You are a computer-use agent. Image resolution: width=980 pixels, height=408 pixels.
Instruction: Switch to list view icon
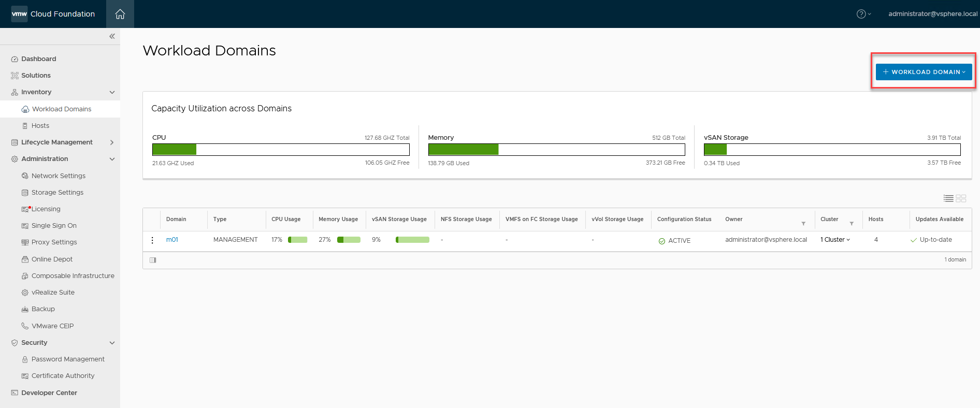pyautogui.click(x=948, y=198)
